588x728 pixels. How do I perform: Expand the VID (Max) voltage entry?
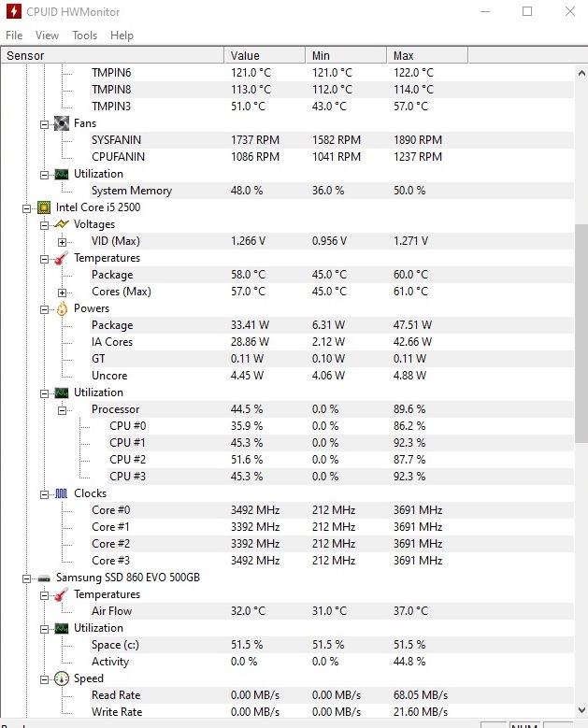point(62,242)
